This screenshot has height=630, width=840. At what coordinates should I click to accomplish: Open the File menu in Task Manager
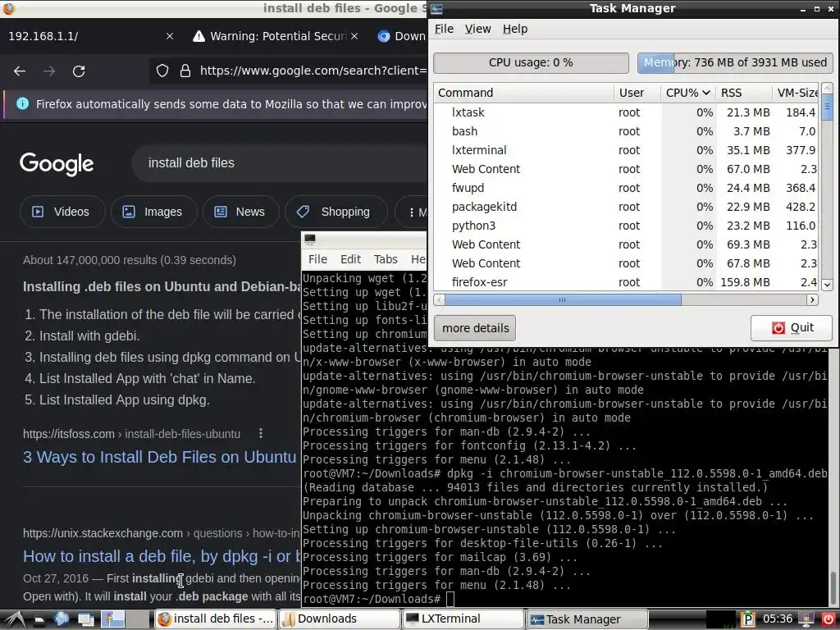444,29
